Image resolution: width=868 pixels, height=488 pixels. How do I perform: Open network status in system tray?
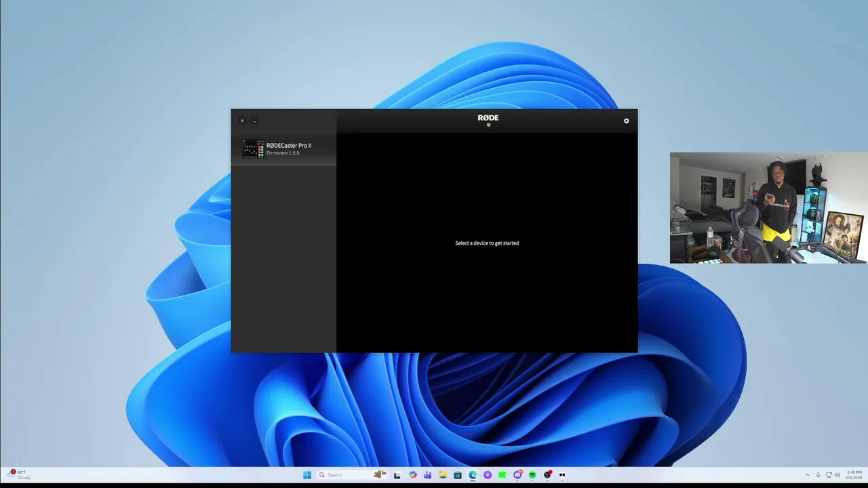829,474
